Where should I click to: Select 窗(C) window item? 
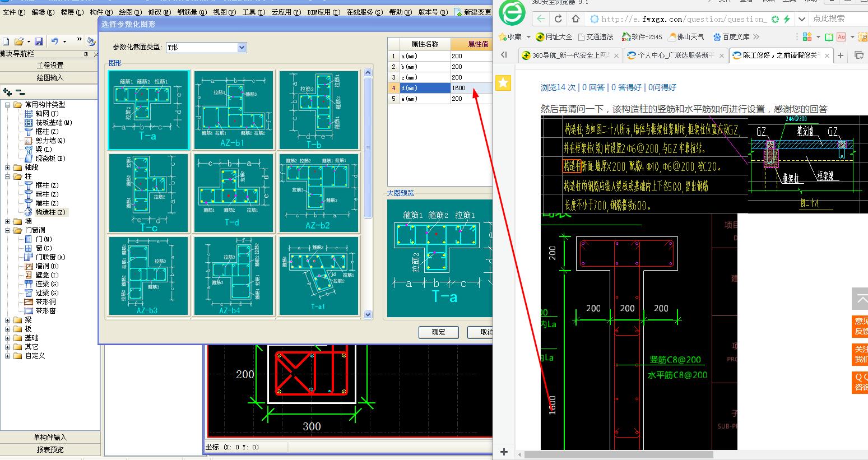point(44,248)
